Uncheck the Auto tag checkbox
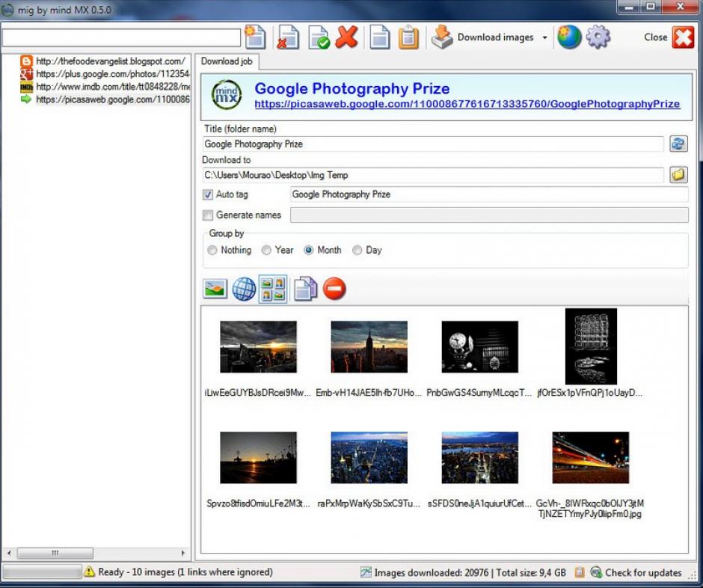Image resolution: width=703 pixels, height=588 pixels. click(x=208, y=195)
